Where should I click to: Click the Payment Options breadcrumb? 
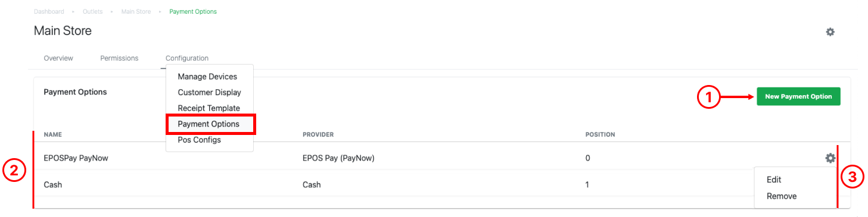point(193,11)
